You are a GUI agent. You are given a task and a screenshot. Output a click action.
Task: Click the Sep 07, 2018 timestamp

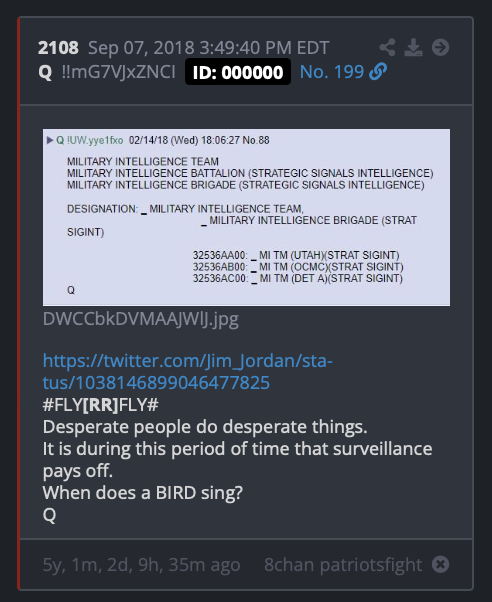click(x=209, y=48)
